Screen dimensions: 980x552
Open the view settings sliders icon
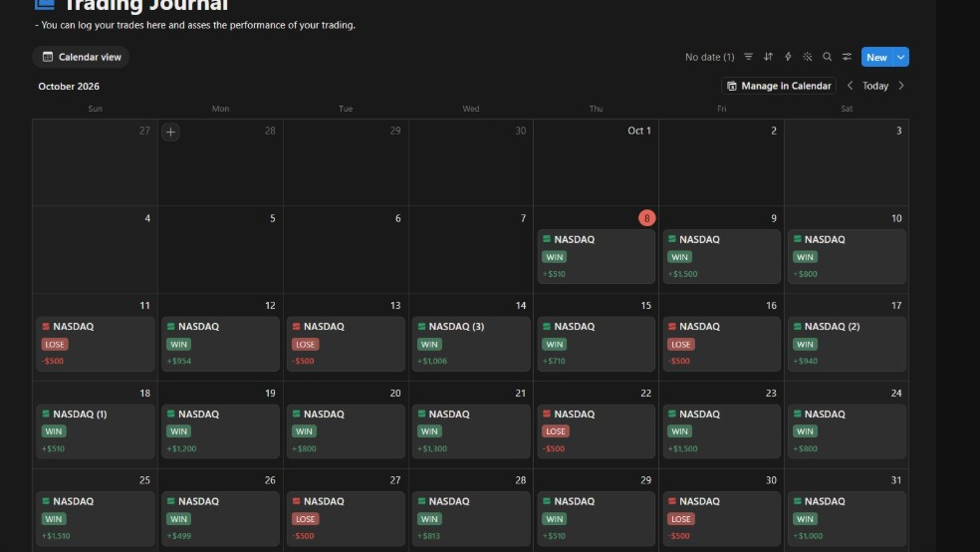point(847,57)
